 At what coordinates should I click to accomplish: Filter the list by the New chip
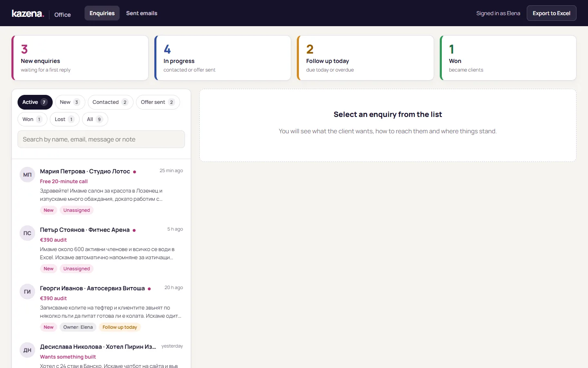coord(70,102)
